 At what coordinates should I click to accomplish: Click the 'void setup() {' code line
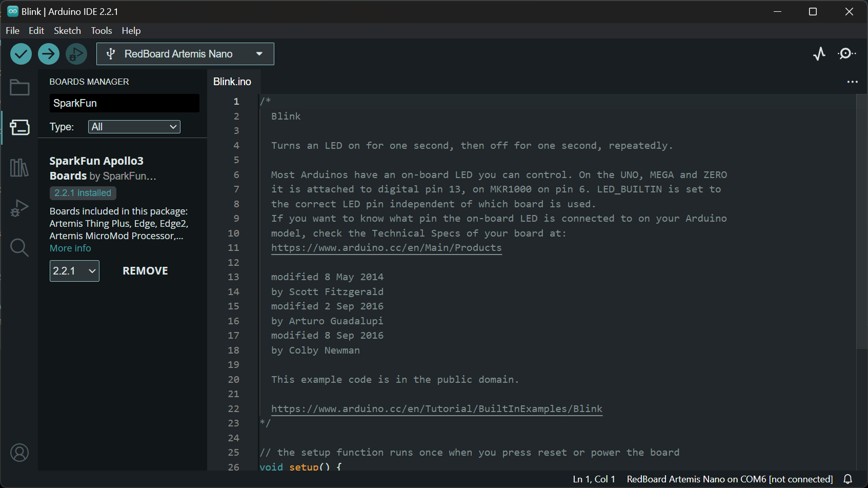(300, 467)
